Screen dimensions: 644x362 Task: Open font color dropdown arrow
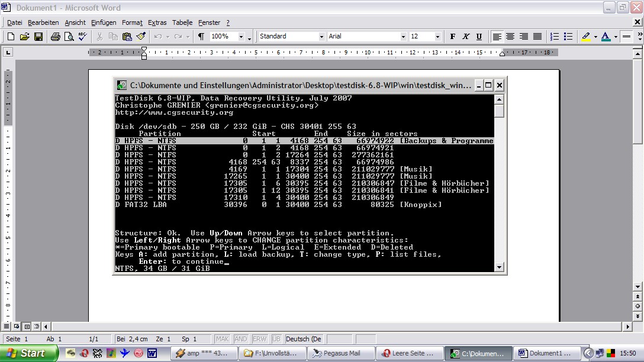616,37
